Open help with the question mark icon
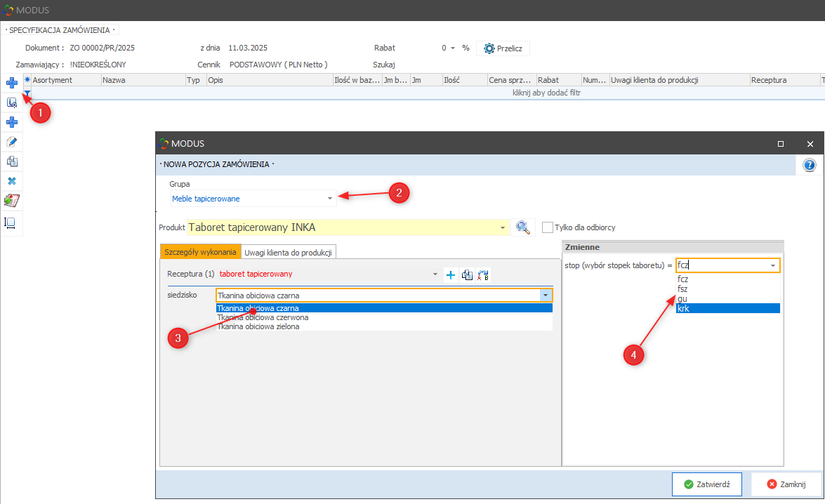 (809, 165)
